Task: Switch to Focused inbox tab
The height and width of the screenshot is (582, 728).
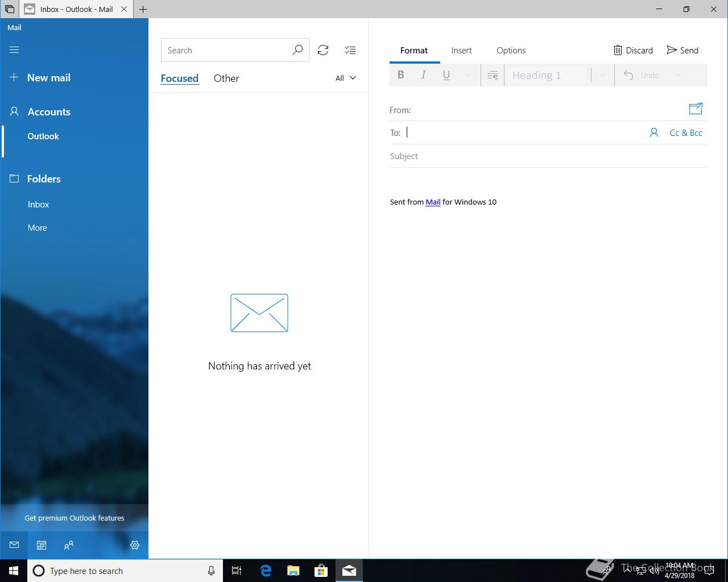Action: coord(180,78)
